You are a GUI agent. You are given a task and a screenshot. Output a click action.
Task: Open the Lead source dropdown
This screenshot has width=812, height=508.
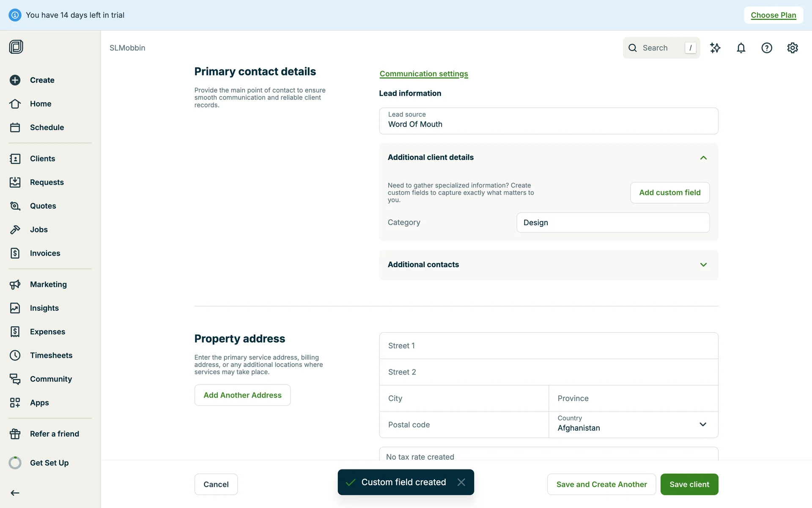(x=548, y=121)
